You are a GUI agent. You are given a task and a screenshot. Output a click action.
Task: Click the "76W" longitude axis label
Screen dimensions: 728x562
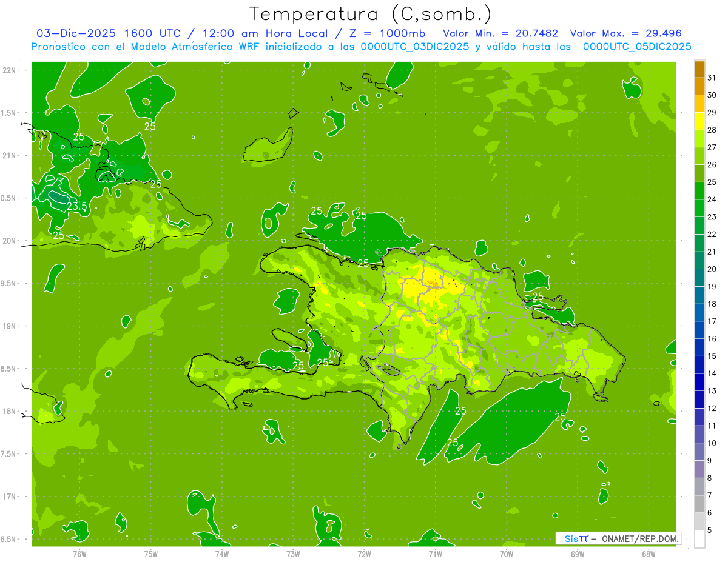point(79,554)
